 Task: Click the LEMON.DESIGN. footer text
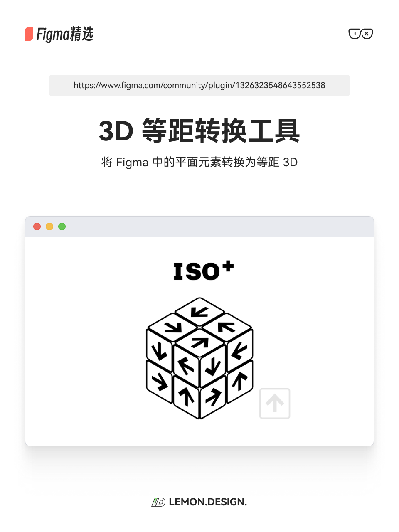[x=208, y=502]
